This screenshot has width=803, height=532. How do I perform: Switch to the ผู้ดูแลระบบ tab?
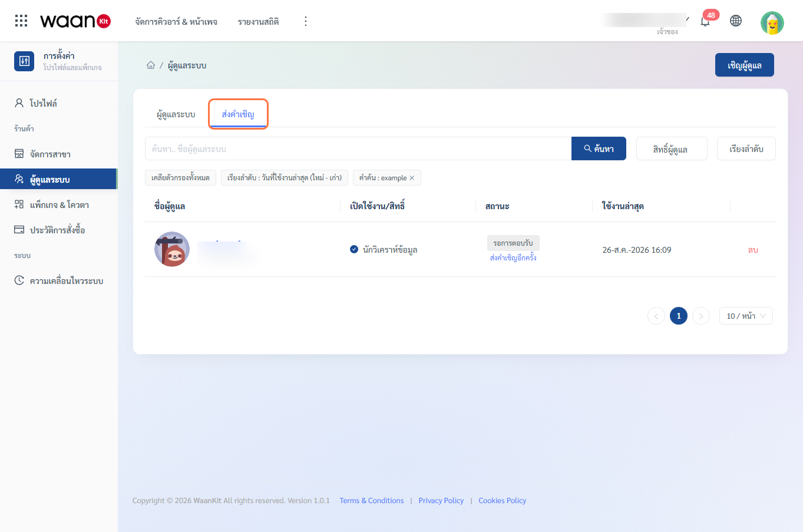176,114
